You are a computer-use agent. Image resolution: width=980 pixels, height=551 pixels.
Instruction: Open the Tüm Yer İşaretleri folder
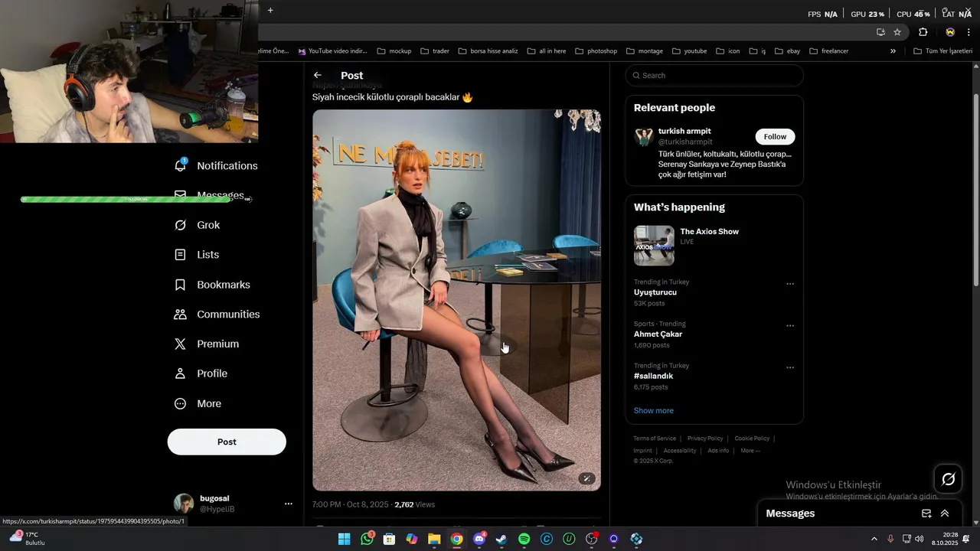942,51
